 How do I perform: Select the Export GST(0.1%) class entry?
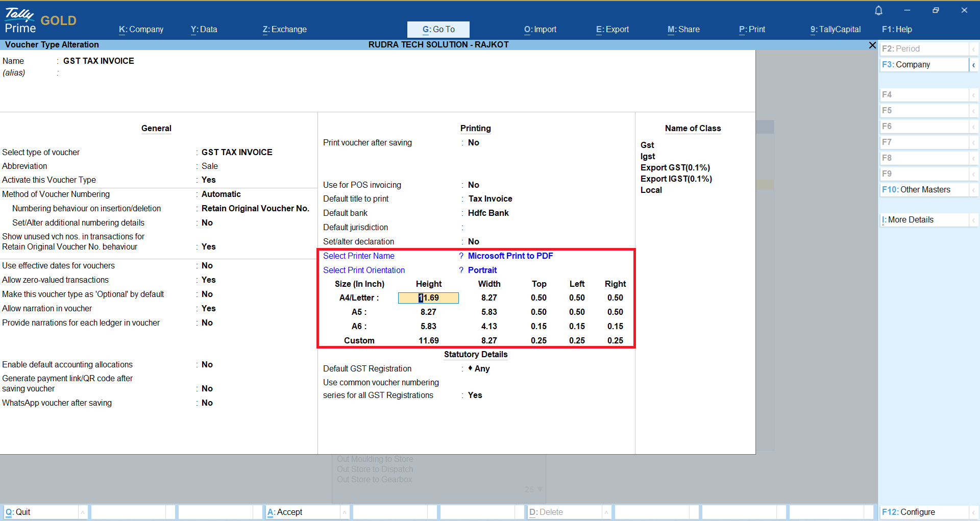675,168
